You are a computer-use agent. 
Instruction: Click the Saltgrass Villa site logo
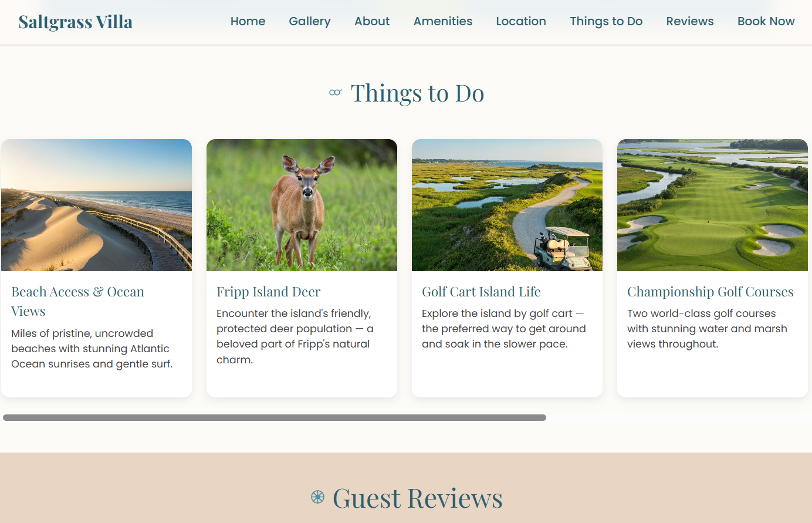tap(76, 22)
